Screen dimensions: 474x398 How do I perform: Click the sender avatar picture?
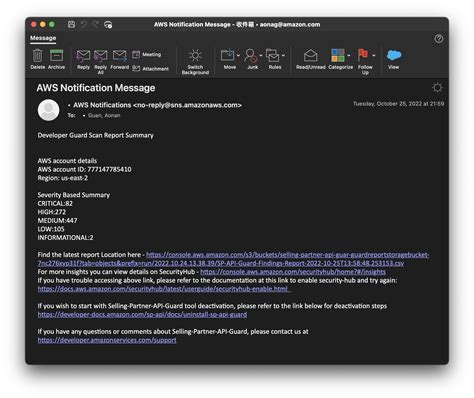point(49,110)
